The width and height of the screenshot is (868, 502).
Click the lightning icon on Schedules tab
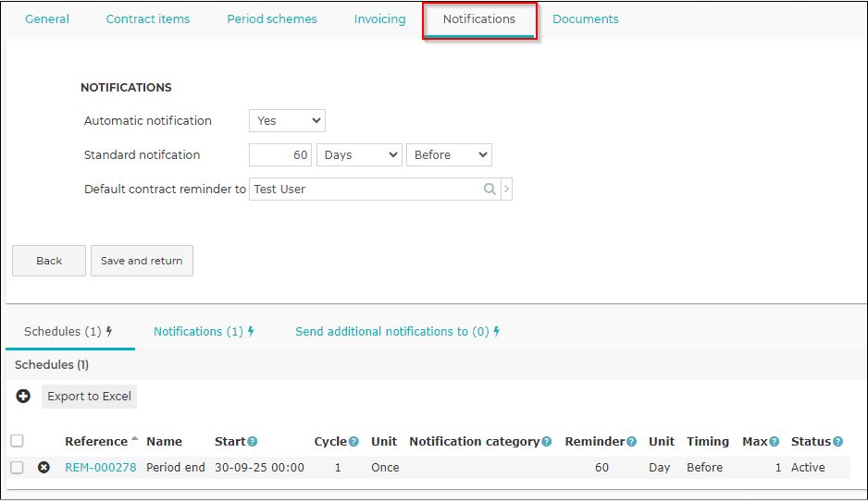(x=109, y=332)
